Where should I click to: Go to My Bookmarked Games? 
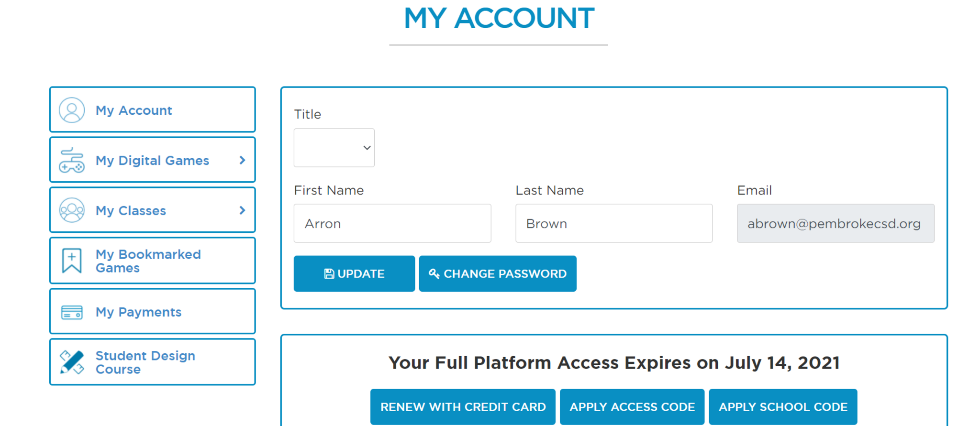(148, 261)
